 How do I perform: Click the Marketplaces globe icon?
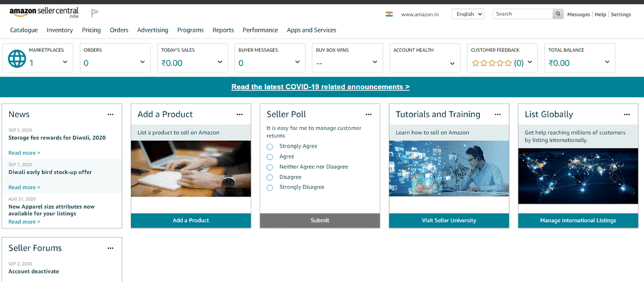(x=17, y=59)
